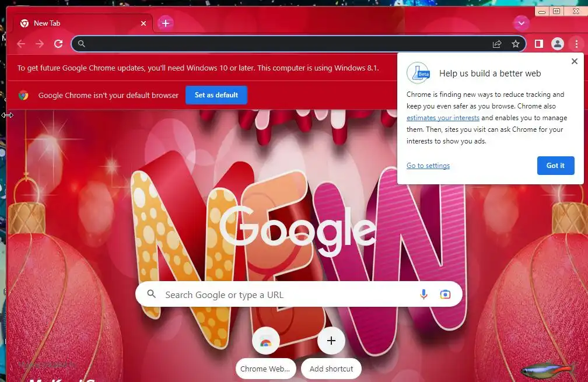Click the Got it button
Image resolution: width=588 pixels, height=382 pixels.
tap(555, 166)
